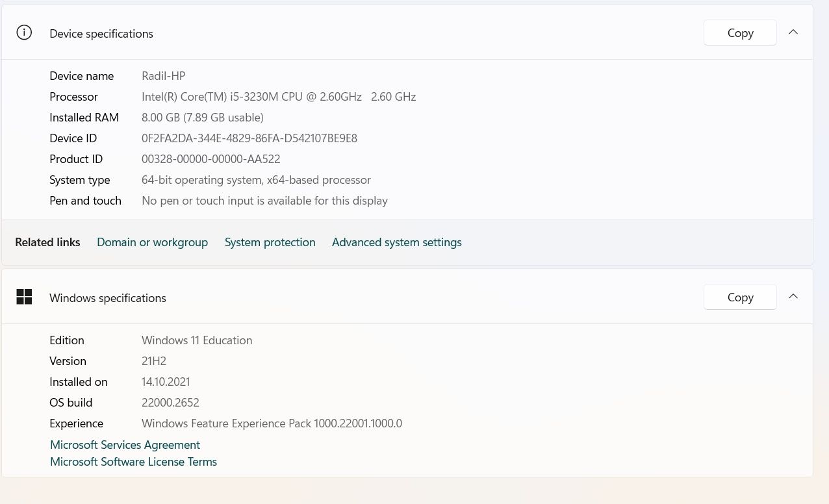Click the No pen or touch input text

pyautogui.click(x=264, y=201)
